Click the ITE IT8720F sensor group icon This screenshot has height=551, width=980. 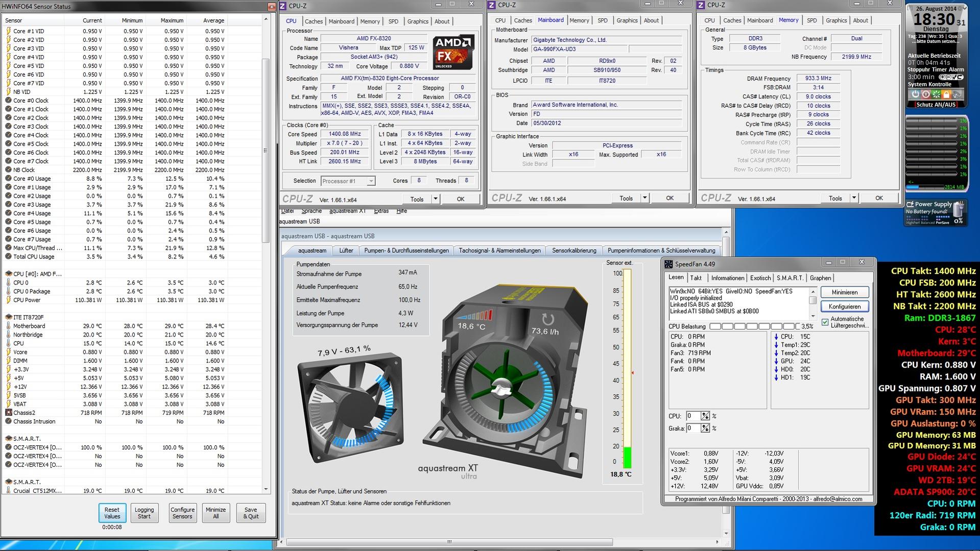point(9,317)
